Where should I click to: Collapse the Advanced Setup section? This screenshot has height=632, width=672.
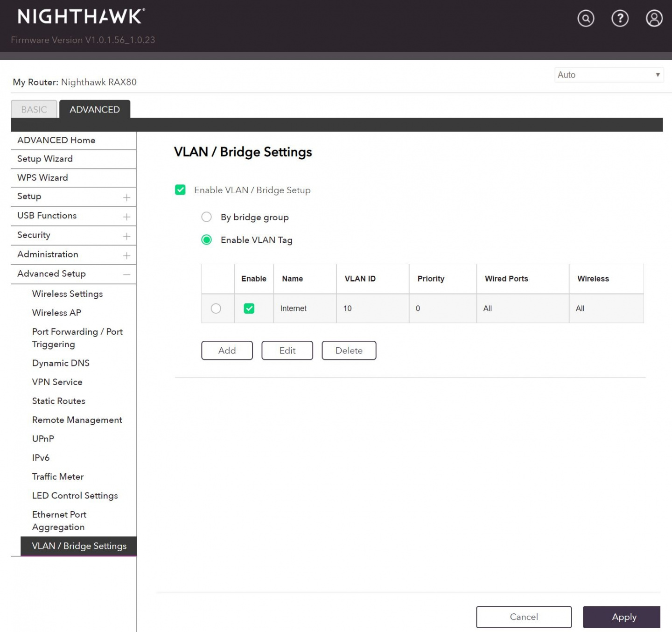[x=126, y=274]
